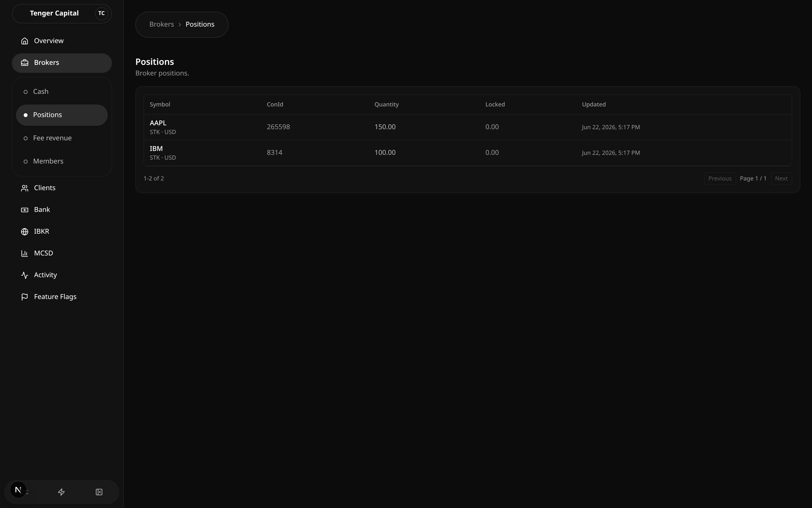Click the TC avatar badge

(x=101, y=14)
